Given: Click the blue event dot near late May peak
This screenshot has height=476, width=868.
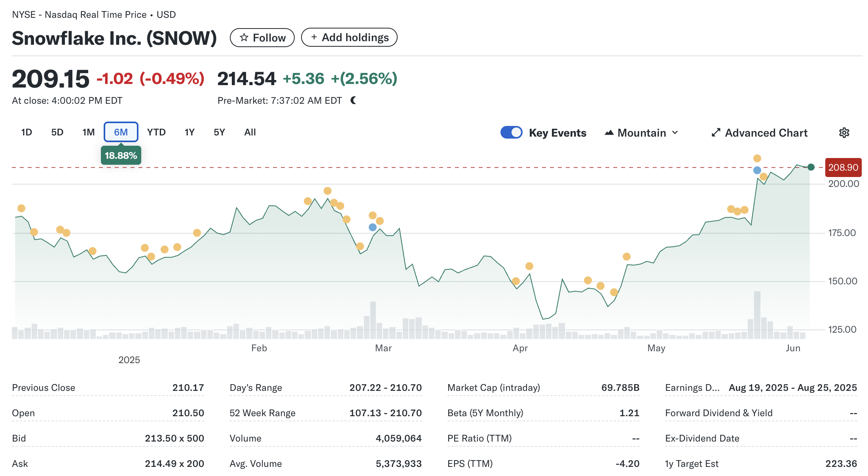Looking at the screenshot, I should click(757, 170).
